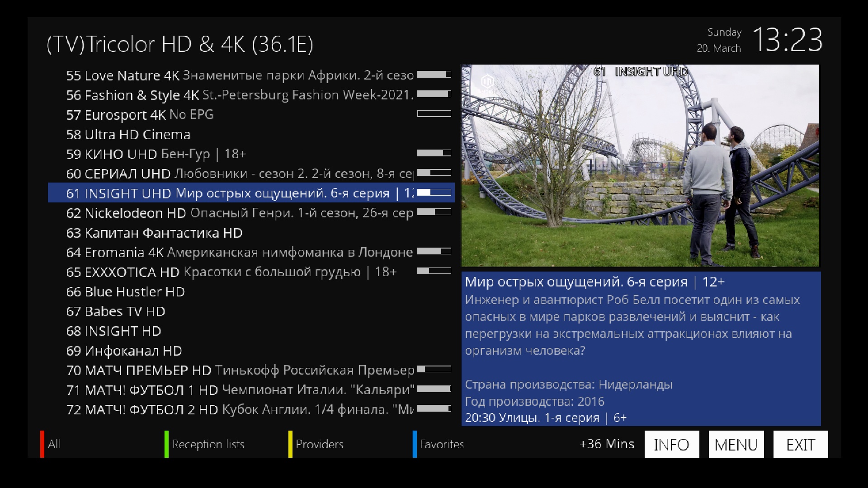Select channel 65 EXXXOTICA HD
Image resolution: width=868 pixels, height=488 pixels.
251,272
